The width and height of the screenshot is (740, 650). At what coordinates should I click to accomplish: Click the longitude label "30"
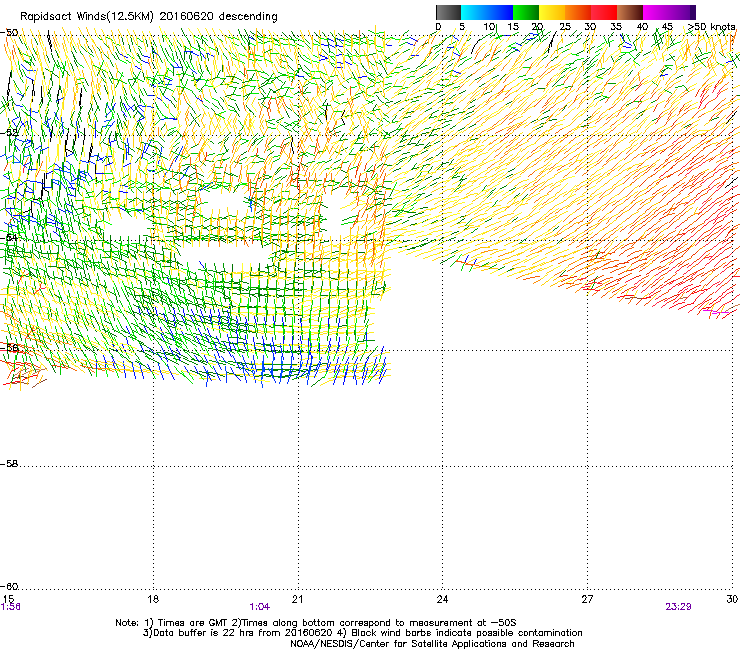732,599
